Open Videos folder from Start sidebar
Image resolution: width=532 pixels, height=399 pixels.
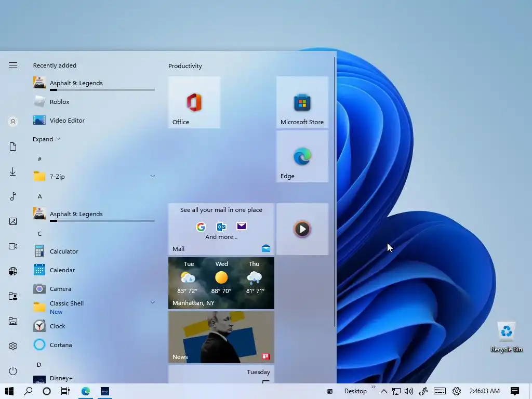click(x=13, y=246)
